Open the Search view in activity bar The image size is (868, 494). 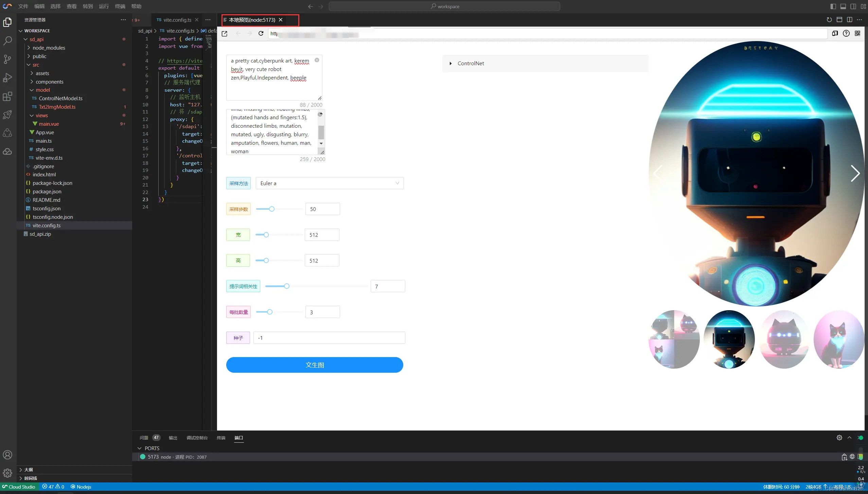7,41
